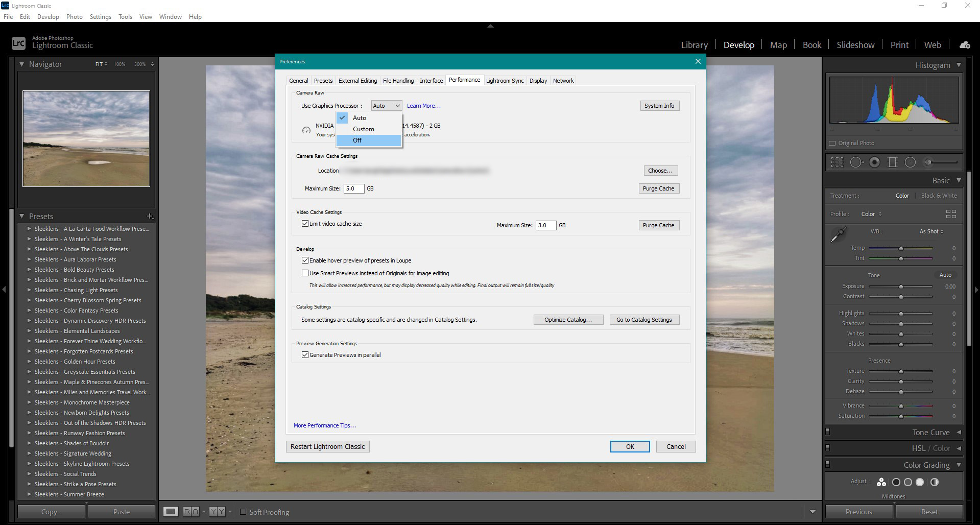Image resolution: width=980 pixels, height=525 pixels.
Task: Click the Exposure slider handle
Action: (x=901, y=287)
